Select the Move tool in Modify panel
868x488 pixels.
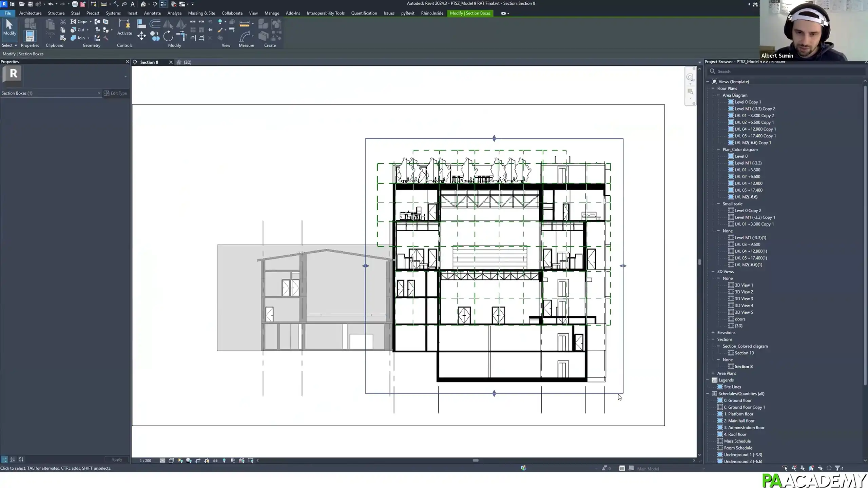point(142,36)
